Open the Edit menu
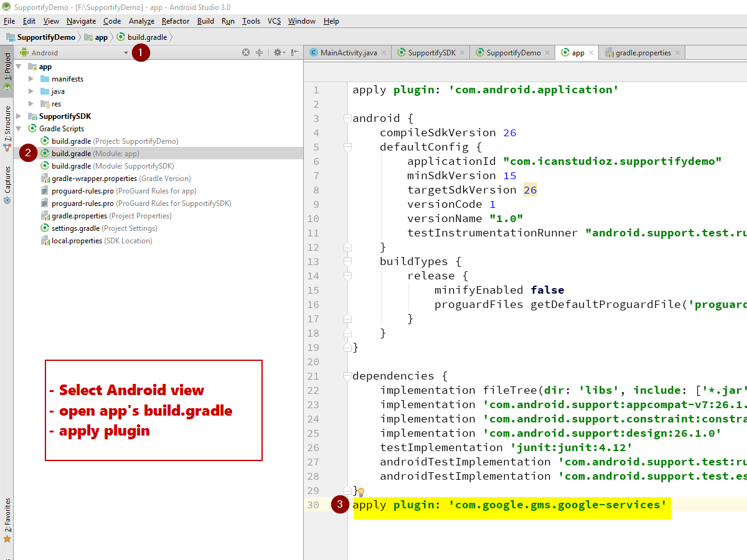747x560 pixels. (x=29, y=21)
